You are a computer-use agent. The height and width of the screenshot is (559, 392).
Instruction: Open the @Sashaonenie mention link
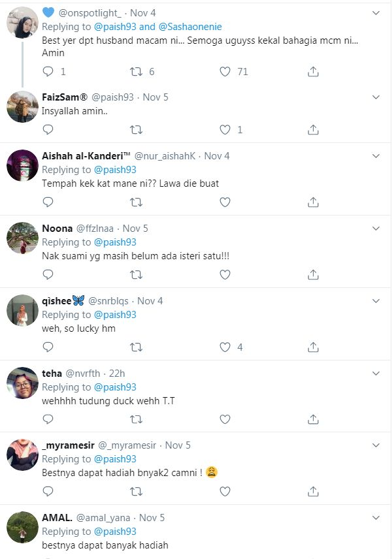(x=190, y=27)
